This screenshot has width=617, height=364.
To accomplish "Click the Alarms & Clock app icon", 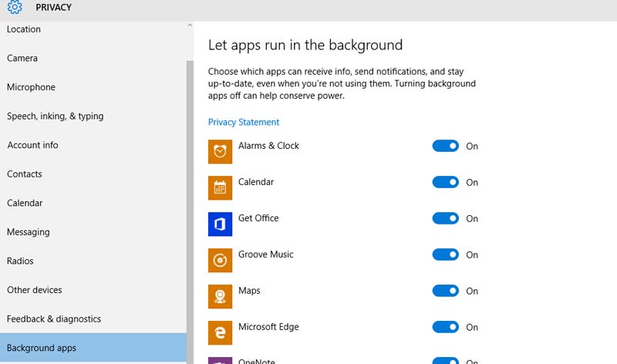I will tap(220, 151).
